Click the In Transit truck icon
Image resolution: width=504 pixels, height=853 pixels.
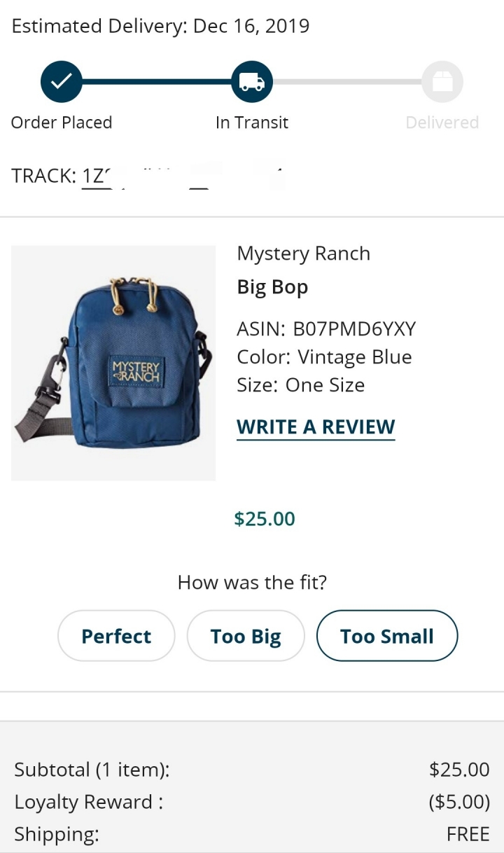click(x=252, y=82)
